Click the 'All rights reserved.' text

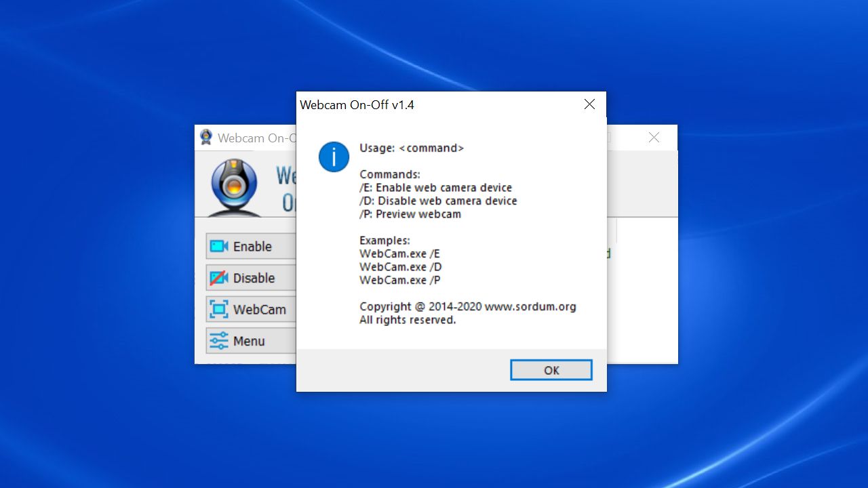408,320
